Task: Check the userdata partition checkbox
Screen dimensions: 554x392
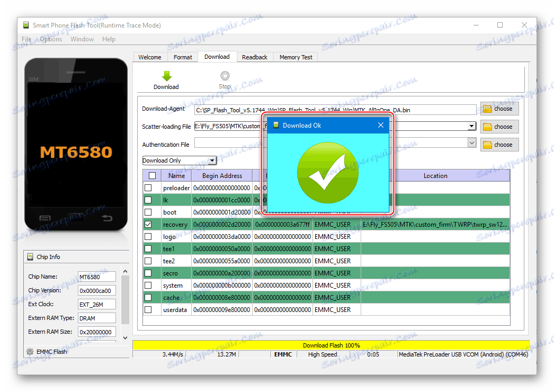Action: (148, 310)
